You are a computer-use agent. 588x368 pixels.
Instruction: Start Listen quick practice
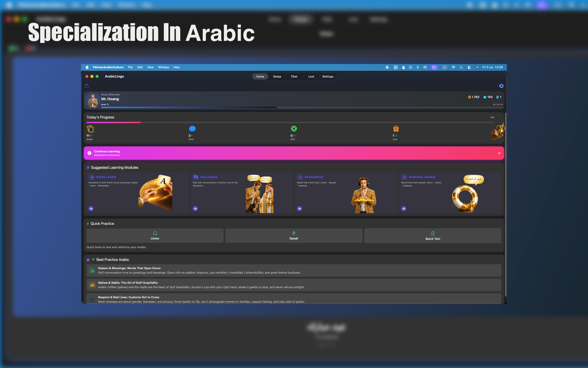[155, 235]
